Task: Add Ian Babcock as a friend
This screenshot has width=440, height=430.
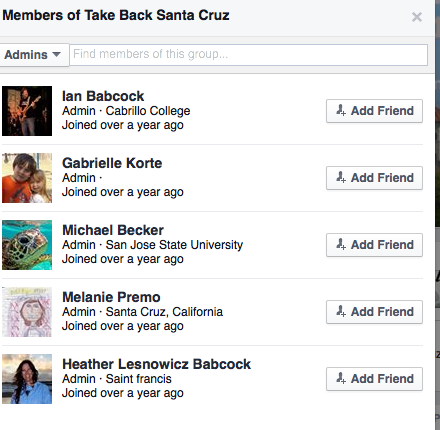Action: click(x=374, y=111)
